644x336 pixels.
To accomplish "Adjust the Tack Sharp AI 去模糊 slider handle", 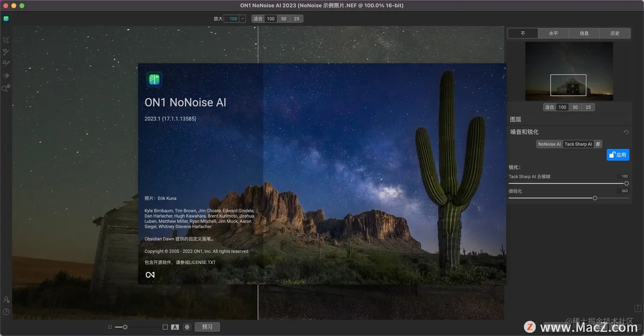I will 626,183.
